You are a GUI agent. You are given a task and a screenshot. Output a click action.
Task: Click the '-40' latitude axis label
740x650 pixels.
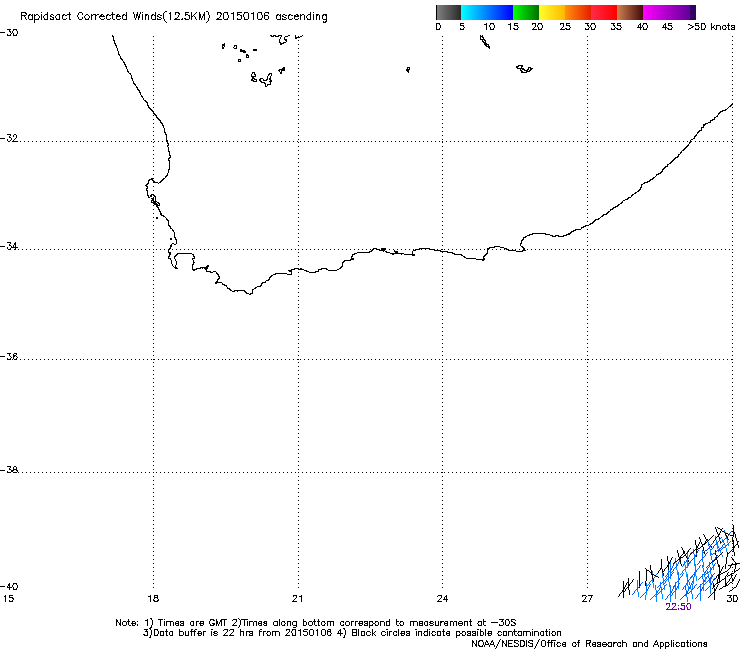(9, 586)
